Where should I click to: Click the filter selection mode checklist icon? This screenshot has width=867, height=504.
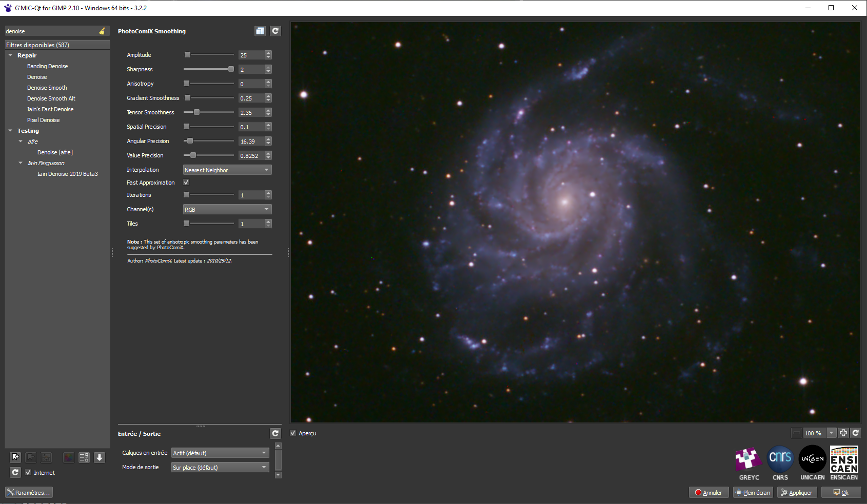click(84, 457)
